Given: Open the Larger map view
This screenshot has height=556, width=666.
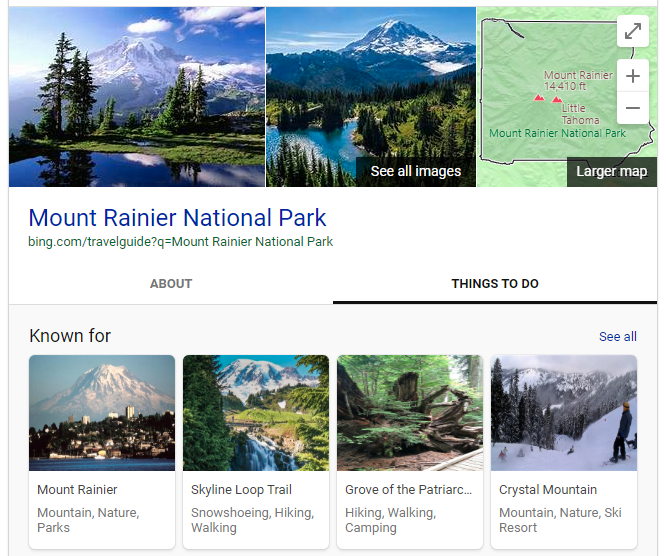Looking at the screenshot, I should 611,171.
